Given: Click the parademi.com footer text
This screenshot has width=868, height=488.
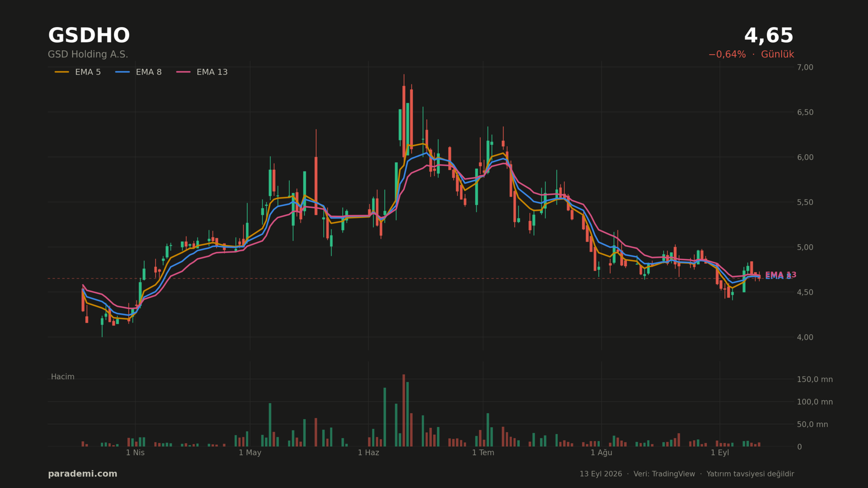Looking at the screenshot, I should [x=82, y=474].
